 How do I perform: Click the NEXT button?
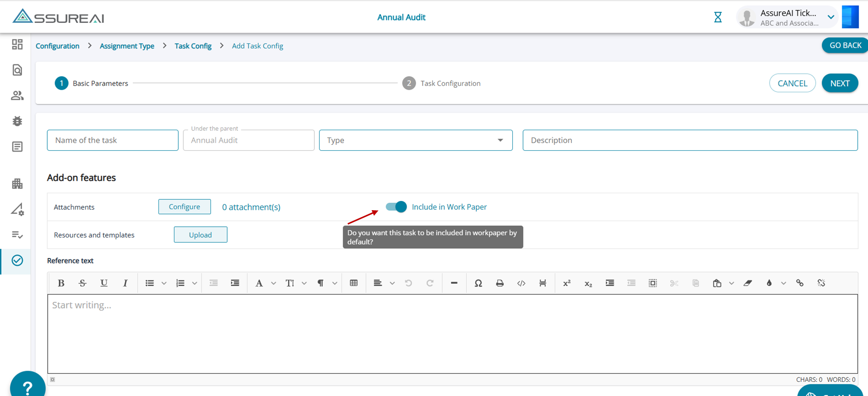(840, 83)
